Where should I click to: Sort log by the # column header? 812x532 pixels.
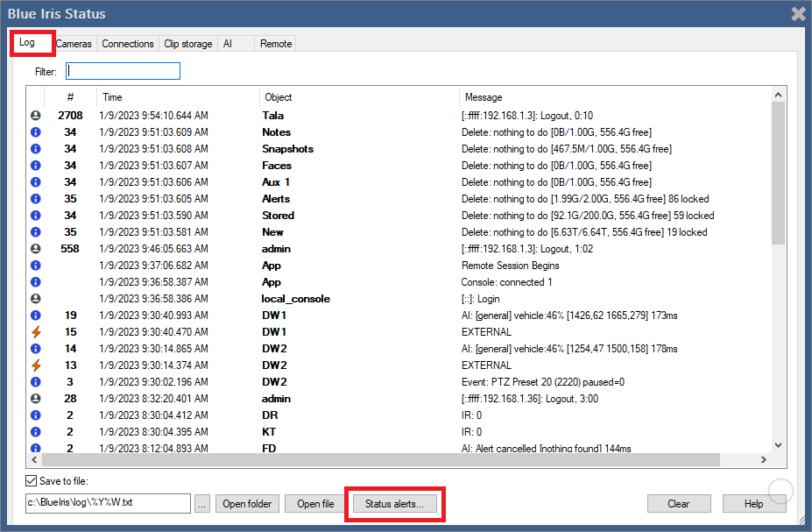click(x=70, y=97)
